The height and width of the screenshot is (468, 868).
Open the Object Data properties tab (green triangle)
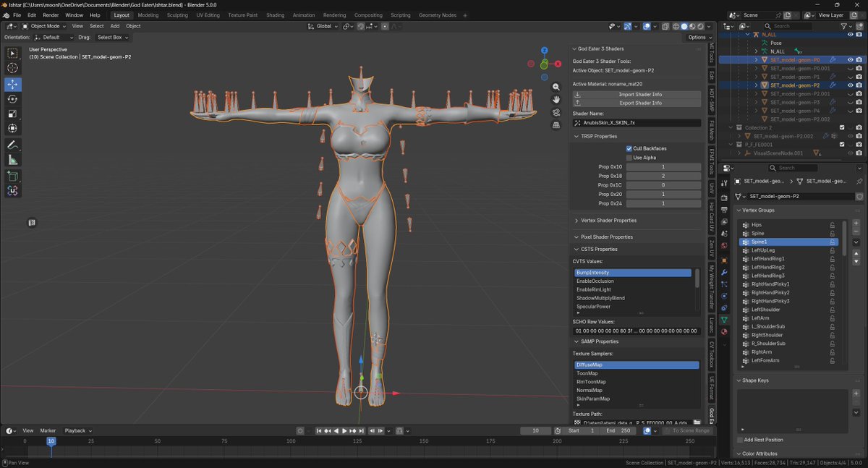click(x=724, y=319)
